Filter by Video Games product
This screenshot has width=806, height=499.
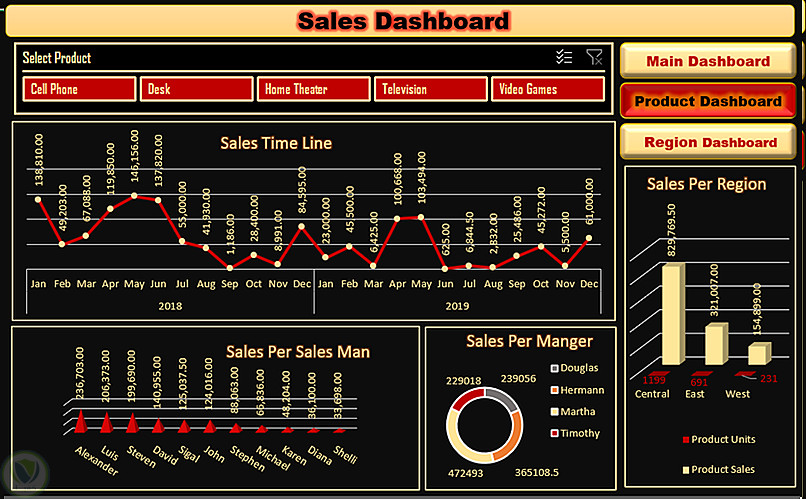pyautogui.click(x=548, y=89)
